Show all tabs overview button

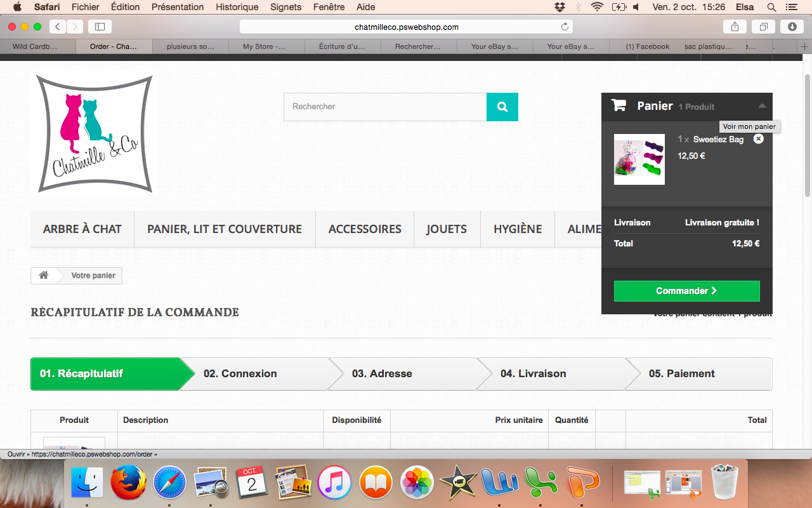click(764, 27)
